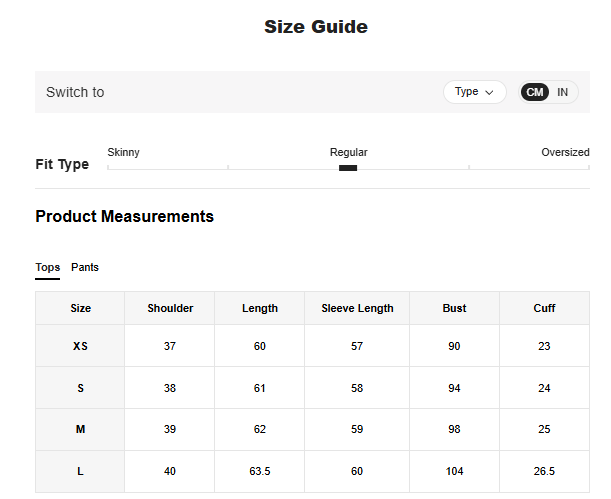
Task: Switch units to IN
Action: [x=563, y=92]
